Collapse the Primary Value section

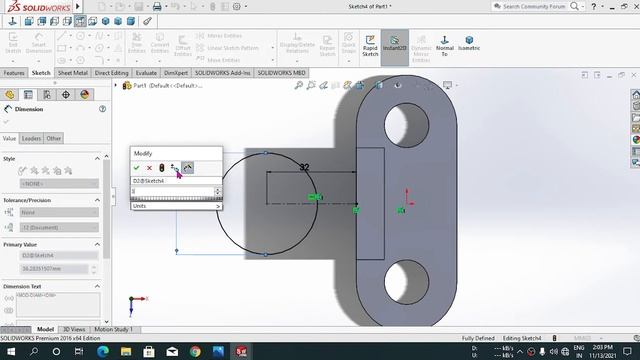(x=97, y=244)
